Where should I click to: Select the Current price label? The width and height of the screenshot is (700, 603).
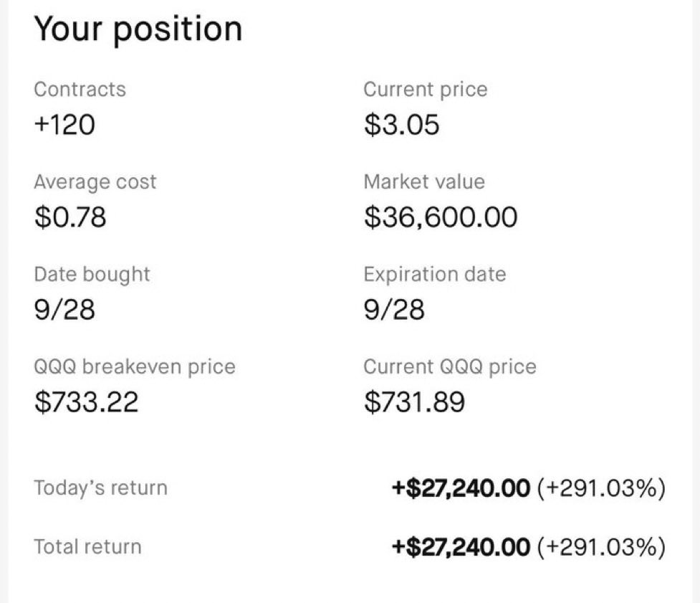[426, 90]
